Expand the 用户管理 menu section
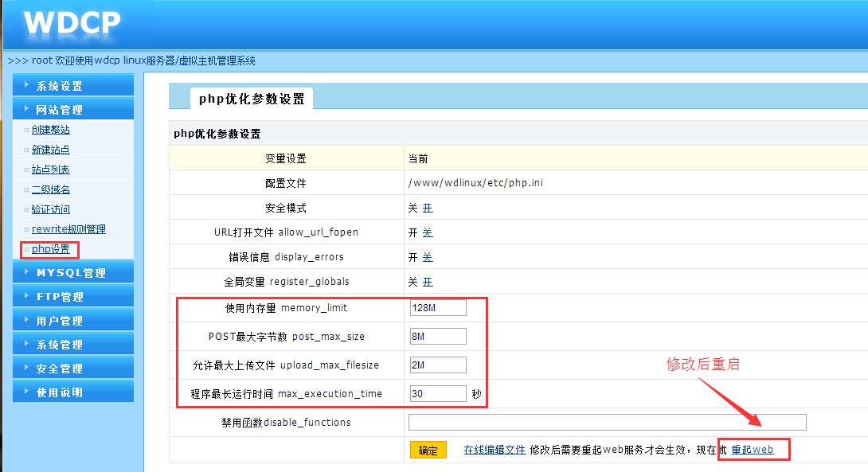 coord(73,321)
